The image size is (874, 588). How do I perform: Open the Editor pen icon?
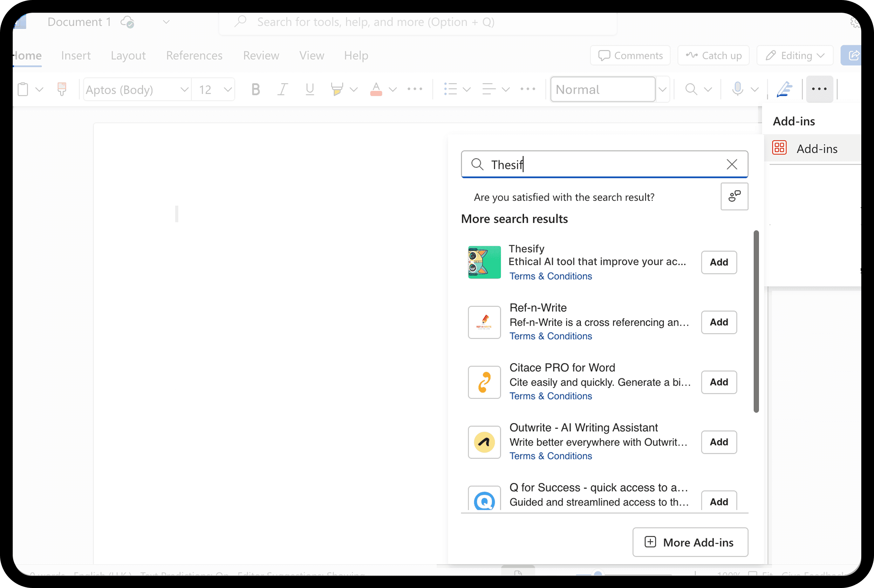(x=784, y=89)
